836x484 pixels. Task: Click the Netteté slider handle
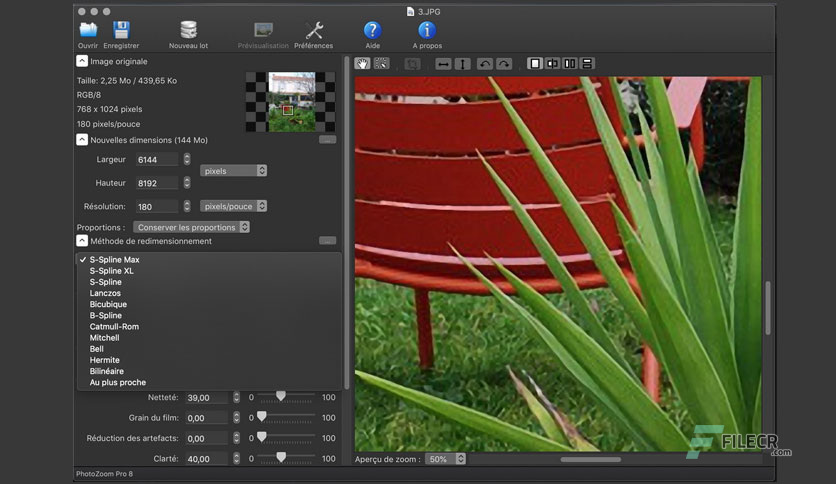(280, 396)
